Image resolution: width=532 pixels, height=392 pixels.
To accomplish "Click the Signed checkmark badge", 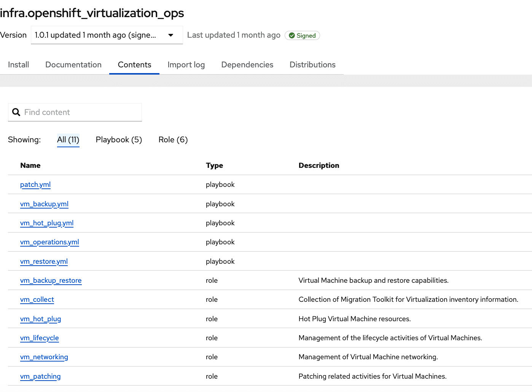I will pyautogui.click(x=302, y=35).
